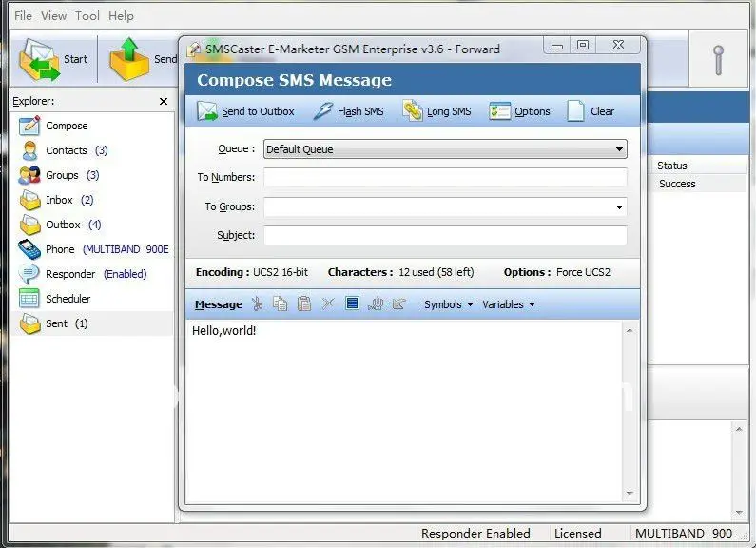
Task: Click the Clear label
Action: click(x=603, y=111)
